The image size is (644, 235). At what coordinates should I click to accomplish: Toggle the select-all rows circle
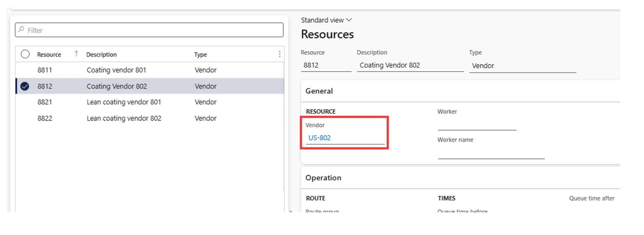click(x=25, y=54)
